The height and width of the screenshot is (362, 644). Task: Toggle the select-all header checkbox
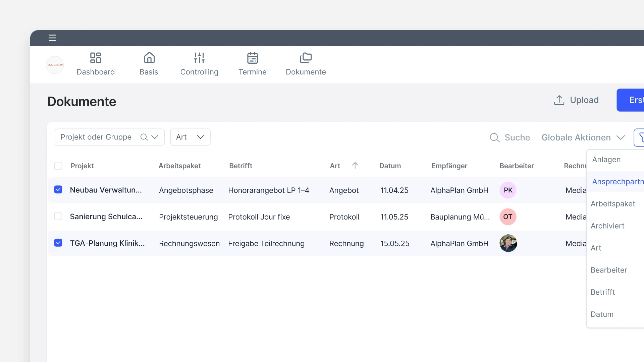point(58,166)
